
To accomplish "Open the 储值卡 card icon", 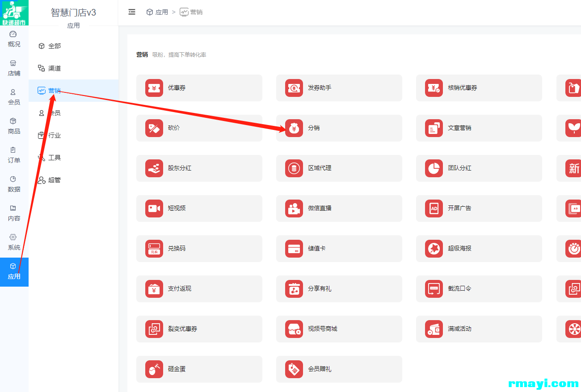I will (294, 249).
